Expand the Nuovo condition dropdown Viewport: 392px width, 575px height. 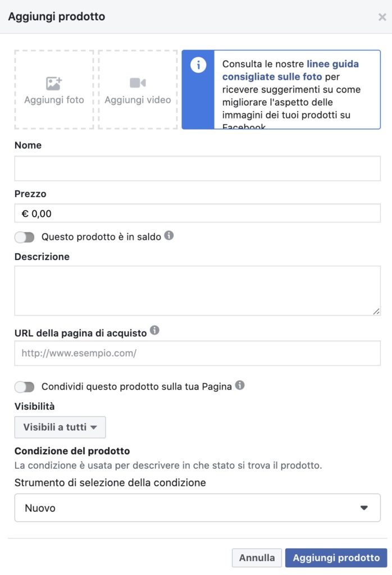[197, 508]
